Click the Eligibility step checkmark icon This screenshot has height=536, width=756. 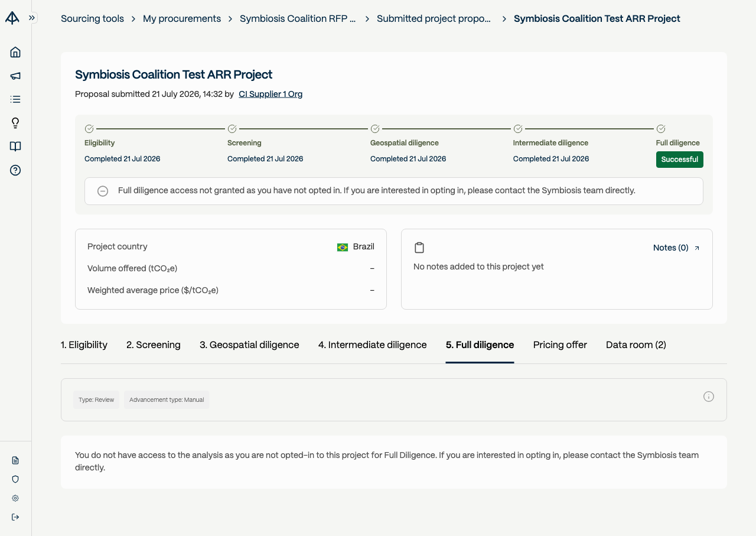[89, 129]
